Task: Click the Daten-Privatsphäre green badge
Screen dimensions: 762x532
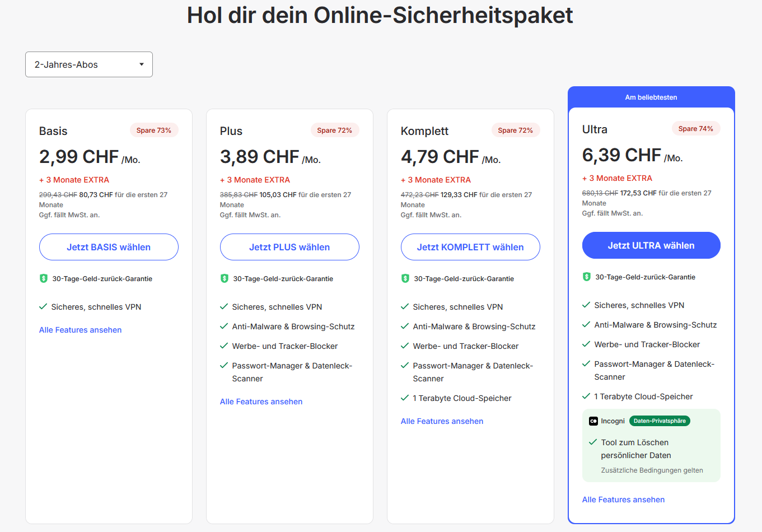Action: [660, 421]
